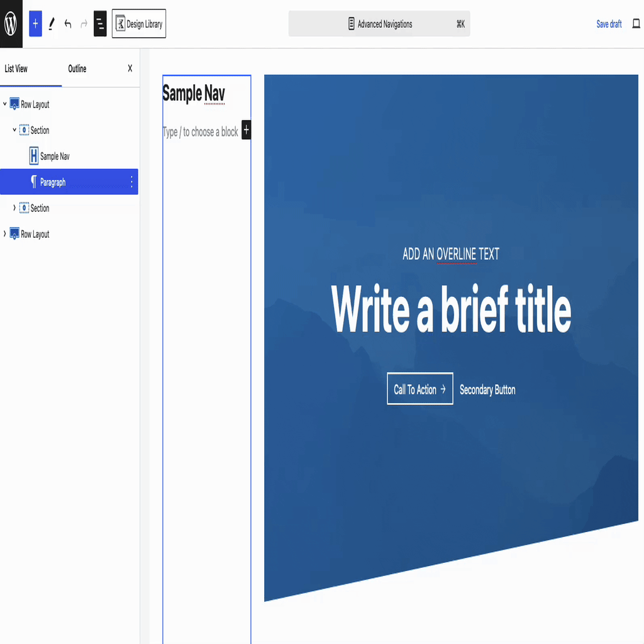Click first Row Layout block icon
The height and width of the screenshot is (644, 644).
click(x=14, y=104)
